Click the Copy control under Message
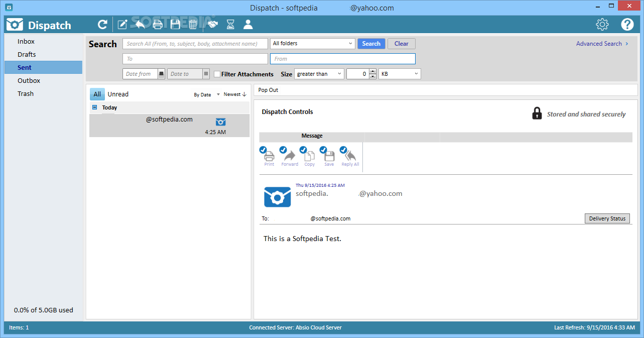 (310, 157)
